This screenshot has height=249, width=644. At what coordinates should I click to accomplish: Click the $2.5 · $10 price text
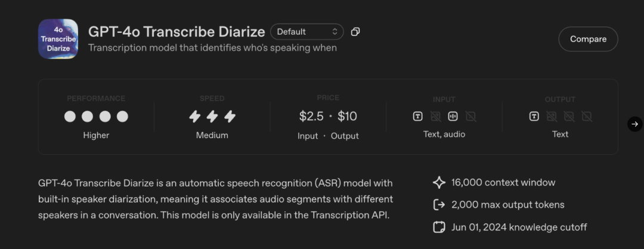(x=328, y=116)
